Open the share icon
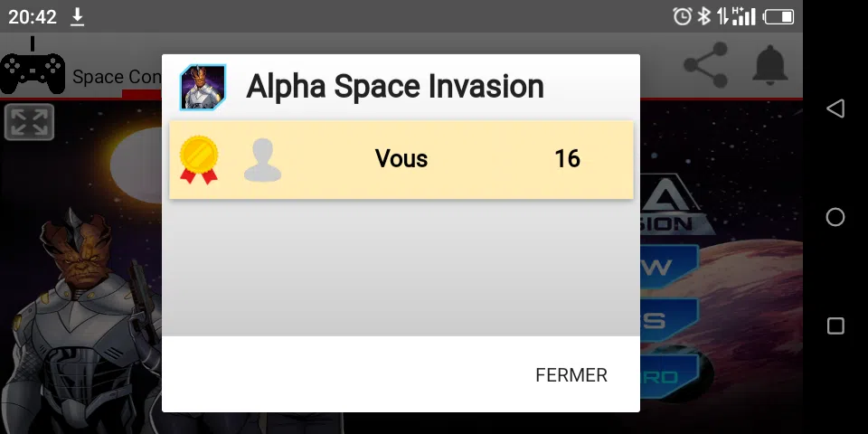 click(705, 65)
